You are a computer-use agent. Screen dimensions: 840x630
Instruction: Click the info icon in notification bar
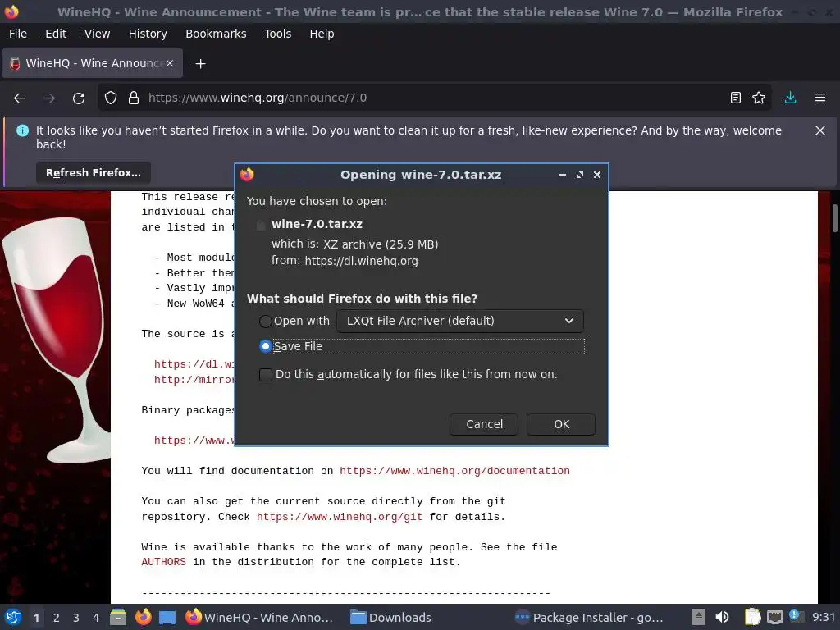[22, 130]
